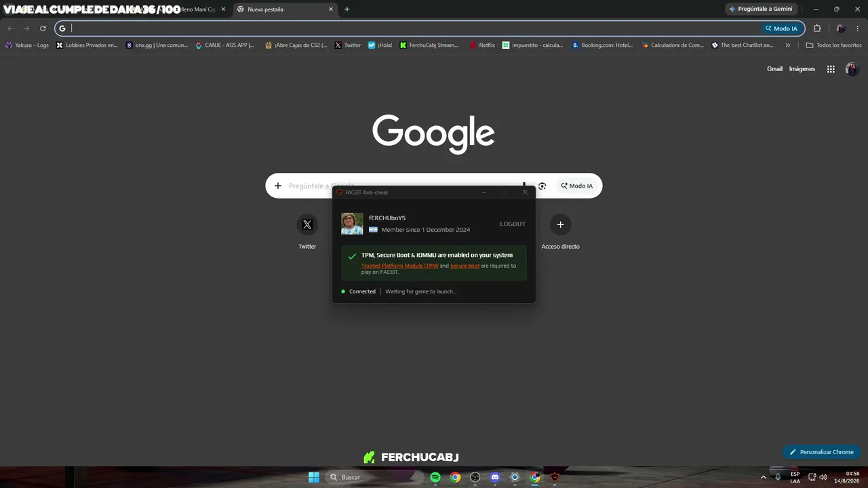This screenshot has width=868, height=488.
Task: Open the Google account avatar on page
Action: click(x=852, y=69)
